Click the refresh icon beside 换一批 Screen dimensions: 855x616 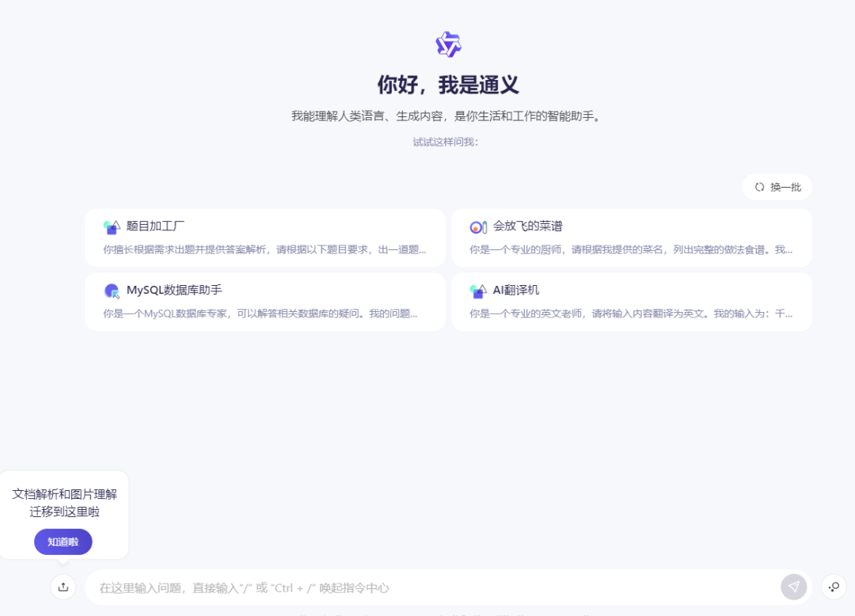(x=759, y=187)
